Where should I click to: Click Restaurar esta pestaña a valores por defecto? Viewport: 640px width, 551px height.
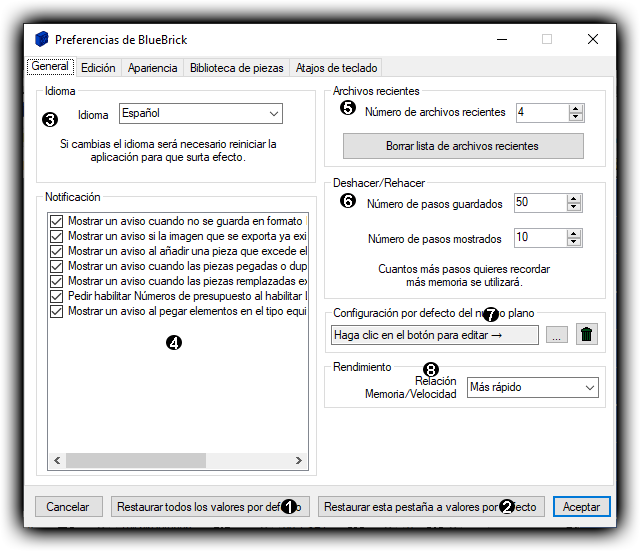(x=431, y=507)
